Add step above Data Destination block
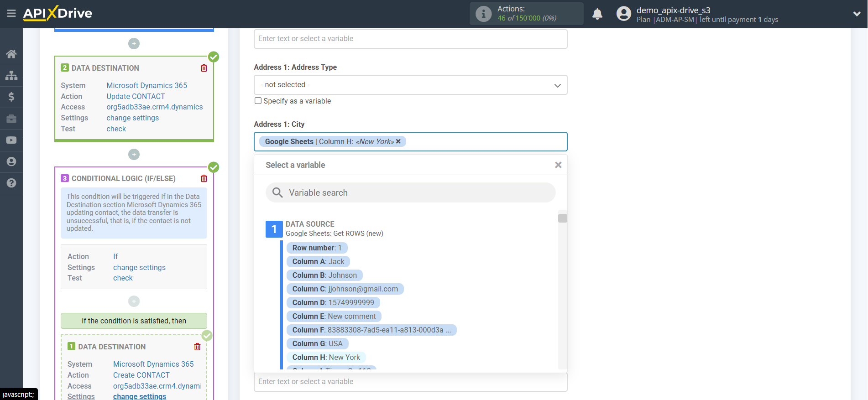868x400 pixels. click(134, 44)
